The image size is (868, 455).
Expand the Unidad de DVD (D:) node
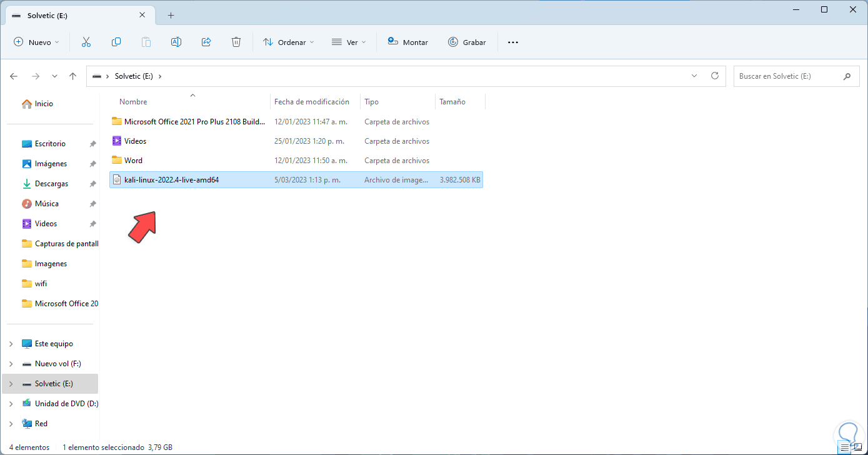tap(11, 404)
